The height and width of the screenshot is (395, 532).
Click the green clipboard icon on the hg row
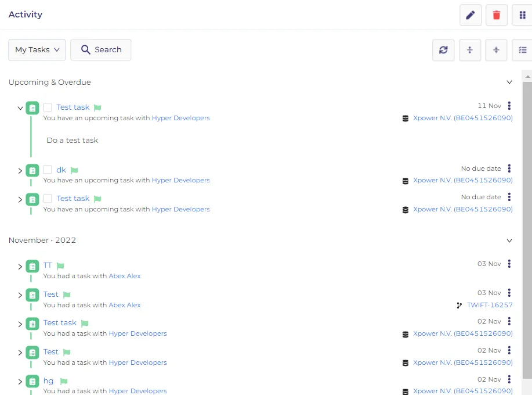coord(32,382)
